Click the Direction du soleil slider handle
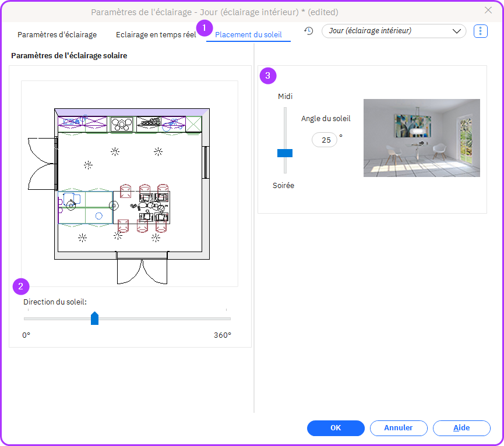504x446 pixels. [x=95, y=318]
